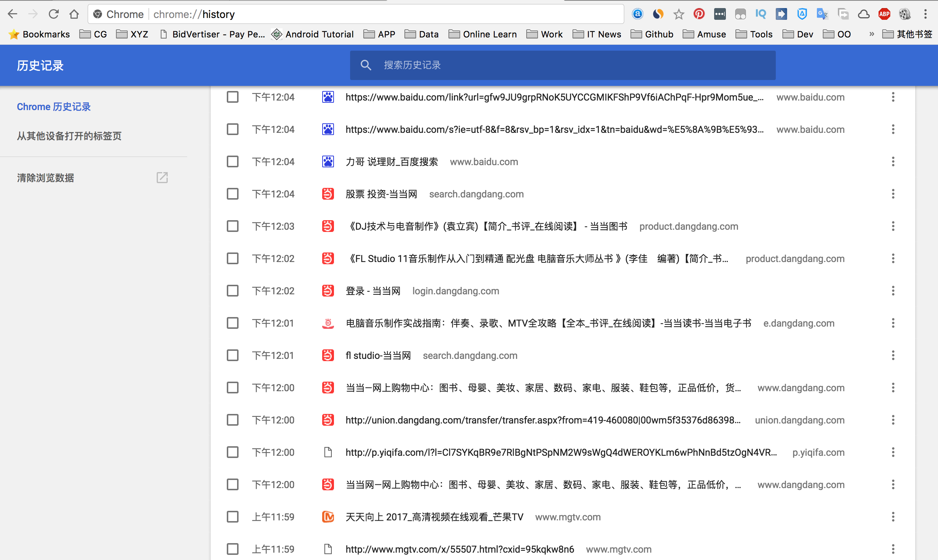
Task: Expand the IT News bookmarks folder
Action: 597,34
